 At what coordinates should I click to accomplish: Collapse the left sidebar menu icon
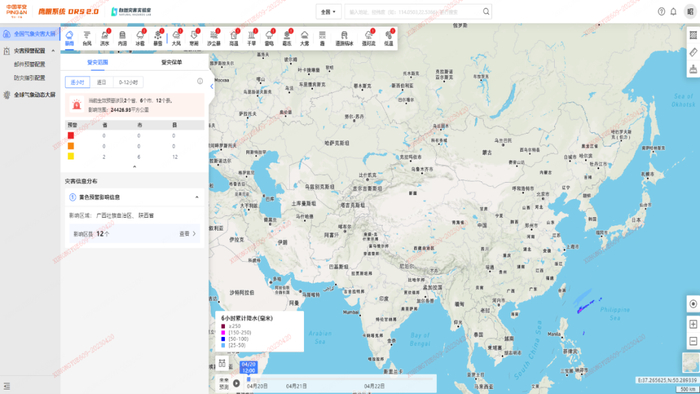tap(7, 386)
